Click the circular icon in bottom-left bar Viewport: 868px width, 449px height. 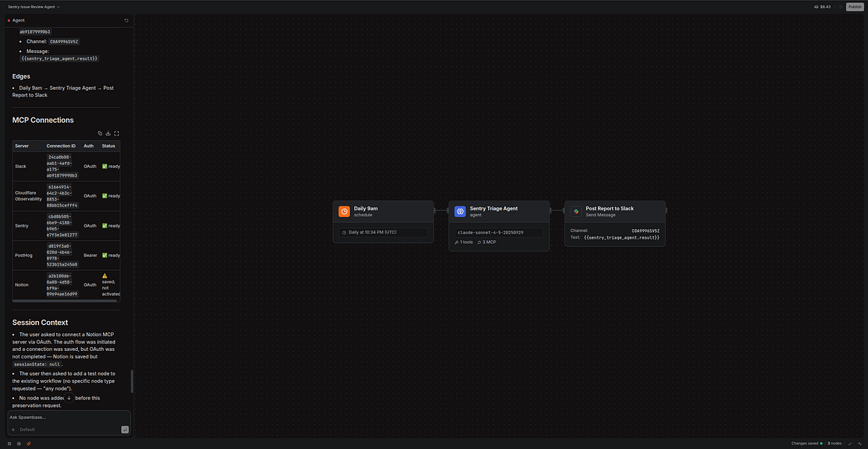coord(19,444)
